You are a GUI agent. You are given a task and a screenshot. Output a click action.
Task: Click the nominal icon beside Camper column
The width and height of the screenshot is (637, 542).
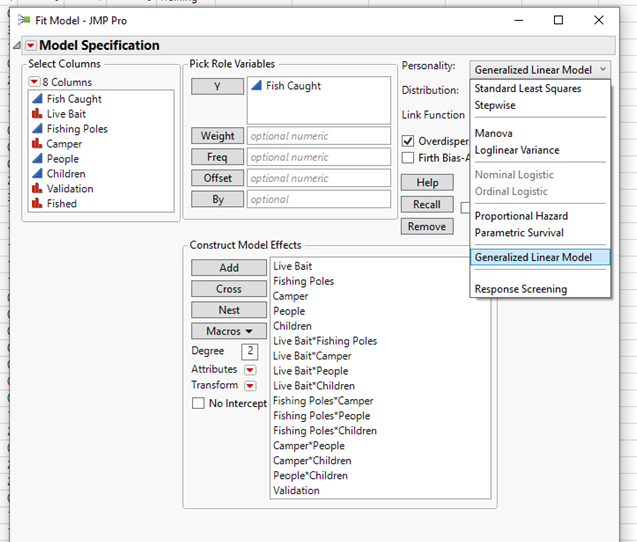(38, 144)
